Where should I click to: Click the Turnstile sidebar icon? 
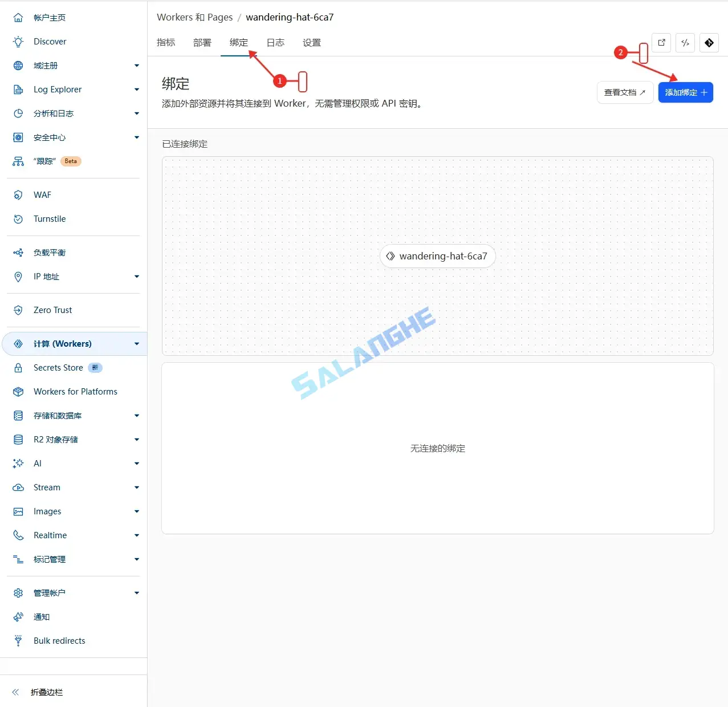point(18,218)
